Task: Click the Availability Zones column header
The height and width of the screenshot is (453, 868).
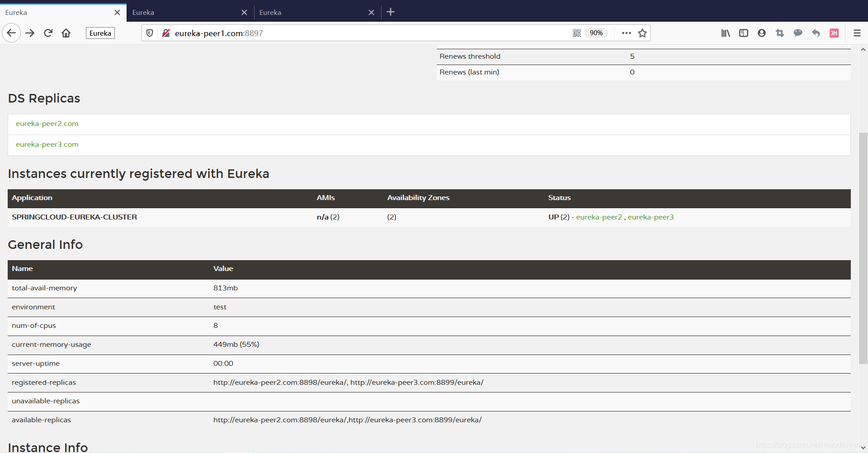Action: (x=418, y=198)
